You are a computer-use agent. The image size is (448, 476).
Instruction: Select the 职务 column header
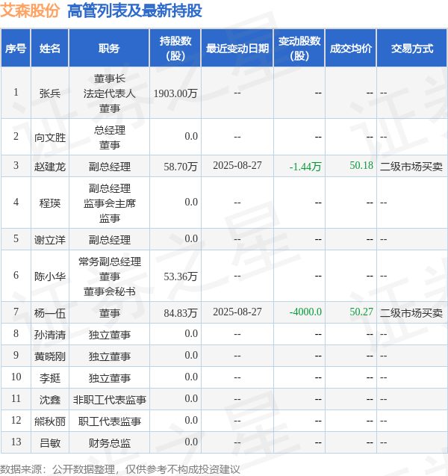click(x=109, y=49)
